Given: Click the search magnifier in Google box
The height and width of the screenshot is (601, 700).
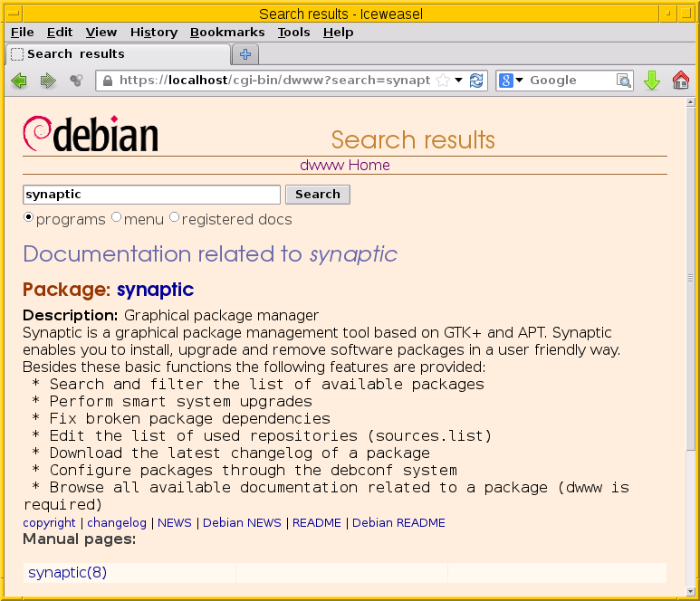Looking at the screenshot, I should click(624, 81).
